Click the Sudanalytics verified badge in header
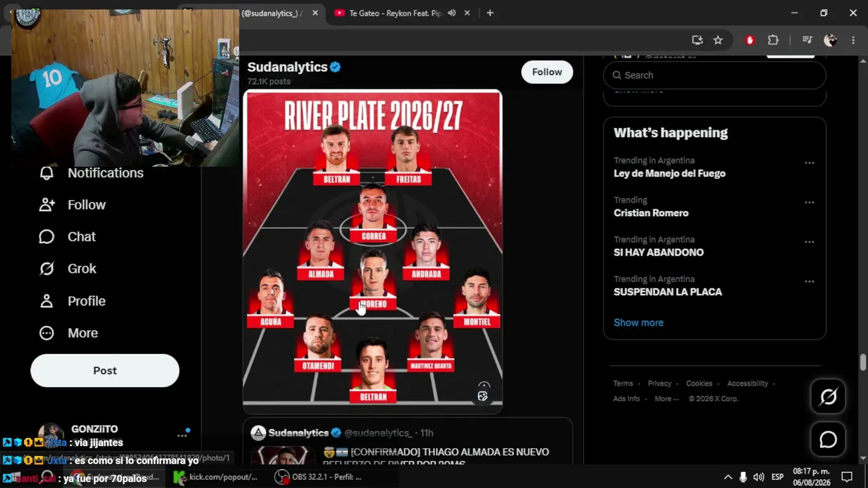868x488 pixels. [335, 67]
